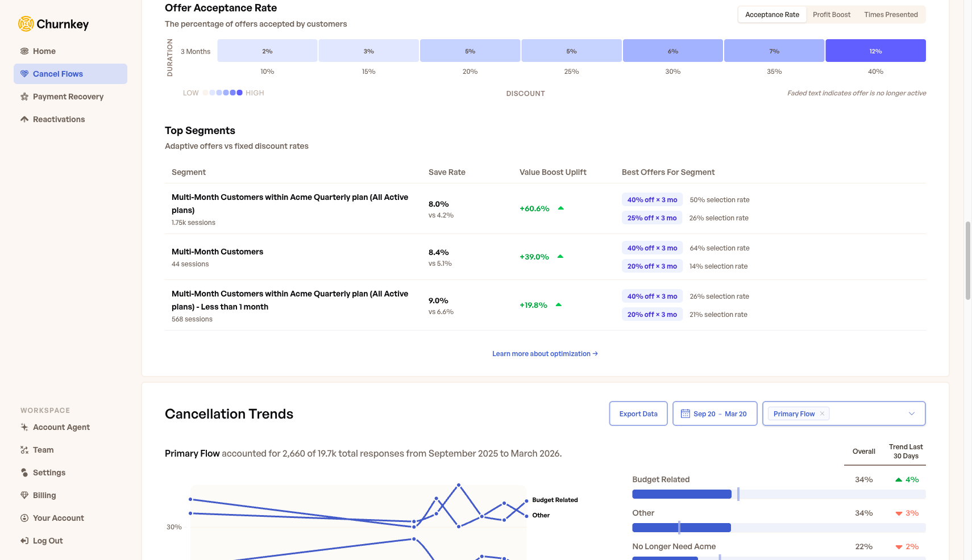This screenshot has height=560, width=972.
Task: Click the Payment Recovery star icon
Action: [24, 97]
